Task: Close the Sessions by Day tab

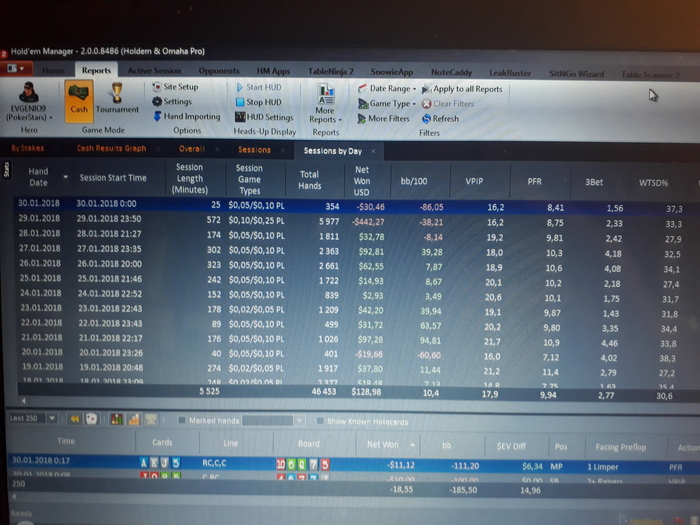Action: click(373, 151)
